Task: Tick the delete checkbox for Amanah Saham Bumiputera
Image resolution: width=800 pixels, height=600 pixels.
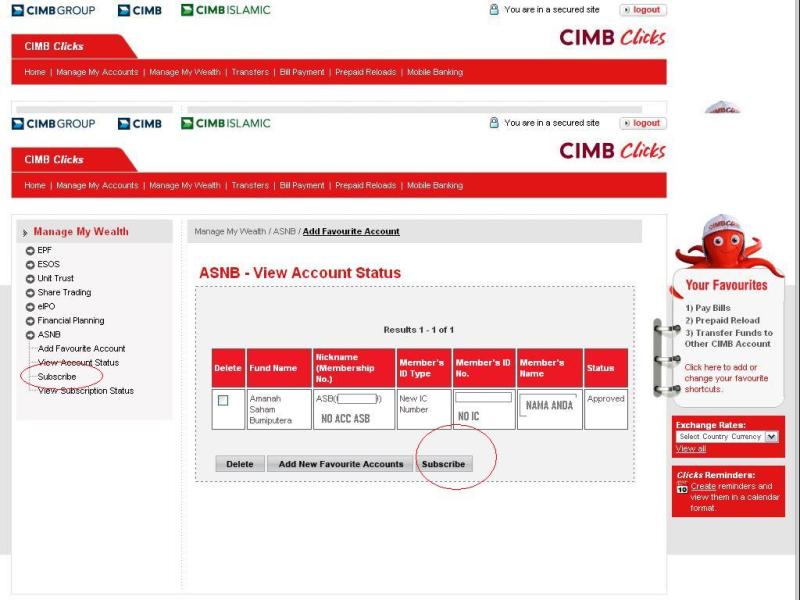Action: (x=223, y=401)
